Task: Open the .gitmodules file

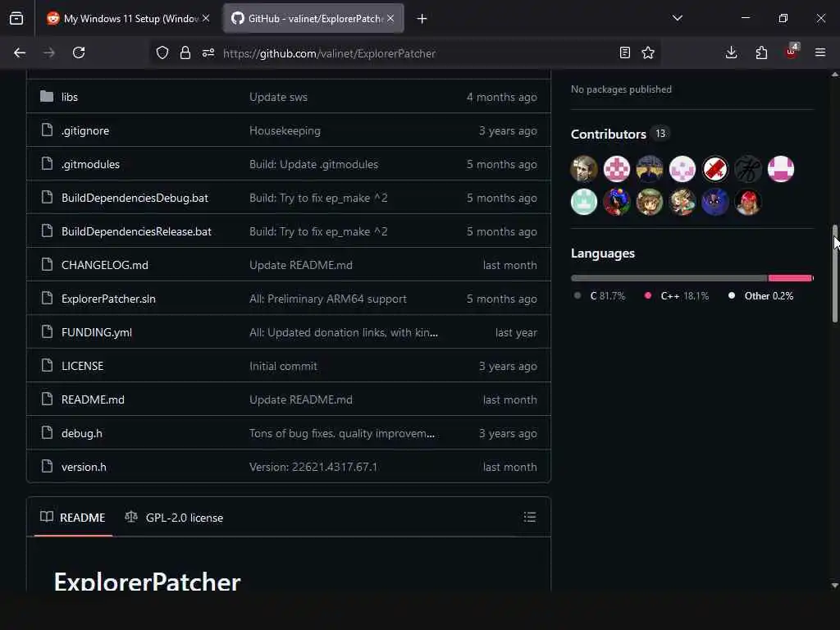Action: pos(90,164)
